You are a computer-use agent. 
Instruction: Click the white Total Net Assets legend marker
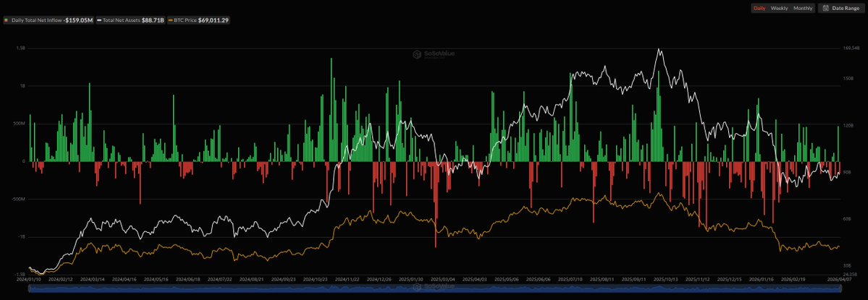(x=98, y=20)
